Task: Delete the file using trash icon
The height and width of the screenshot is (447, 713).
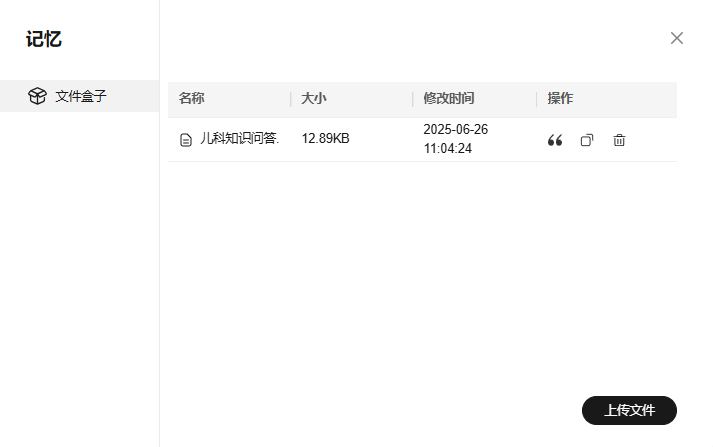Action: tap(619, 140)
